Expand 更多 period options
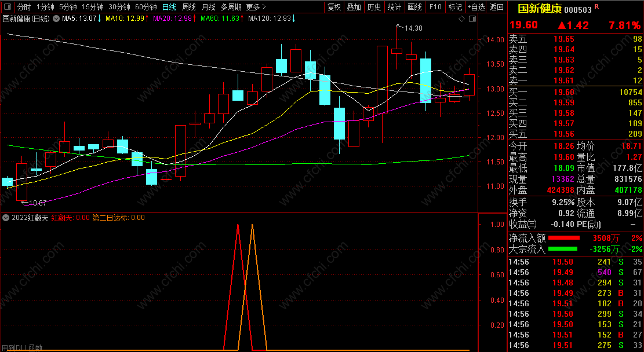644x352 pixels. coord(256,7)
